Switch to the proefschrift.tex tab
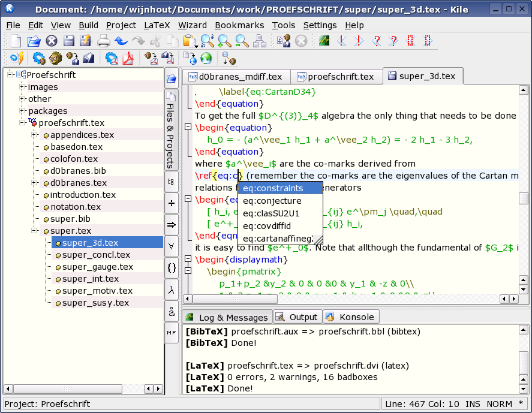Viewport: 532px width, 413px height. coord(336,77)
